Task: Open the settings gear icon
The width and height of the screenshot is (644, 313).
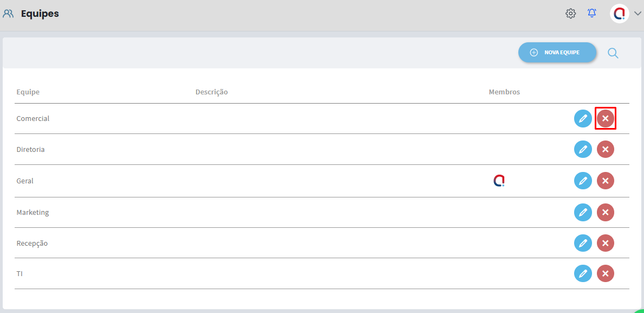Action: (x=570, y=14)
